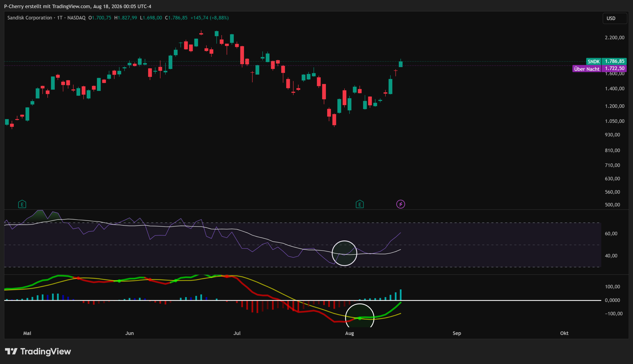
Task: Click the 500,00 price scale label
Action: [612, 205]
